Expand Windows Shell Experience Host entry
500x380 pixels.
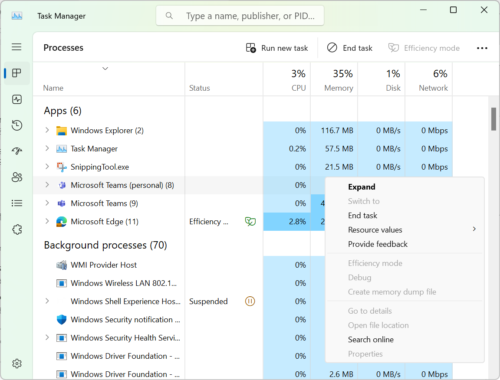click(47, 301)
